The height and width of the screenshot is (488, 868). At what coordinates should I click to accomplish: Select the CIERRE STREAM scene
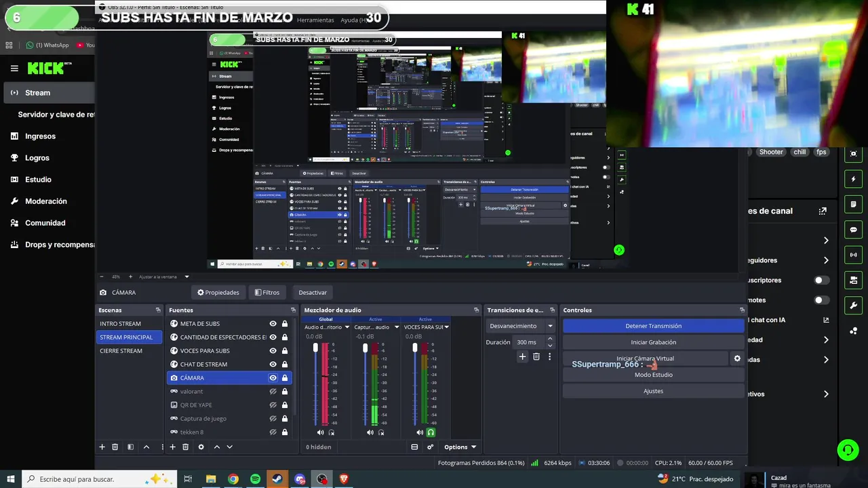(x=121, y=351)
